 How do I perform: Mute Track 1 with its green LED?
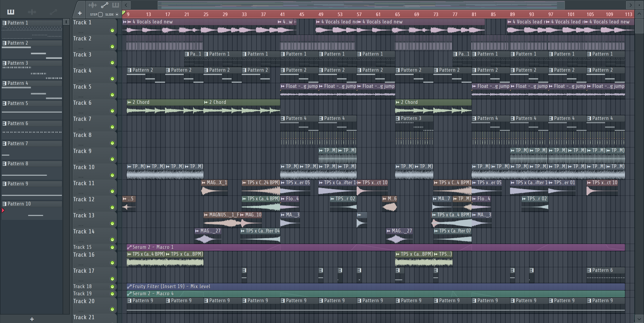112,30
